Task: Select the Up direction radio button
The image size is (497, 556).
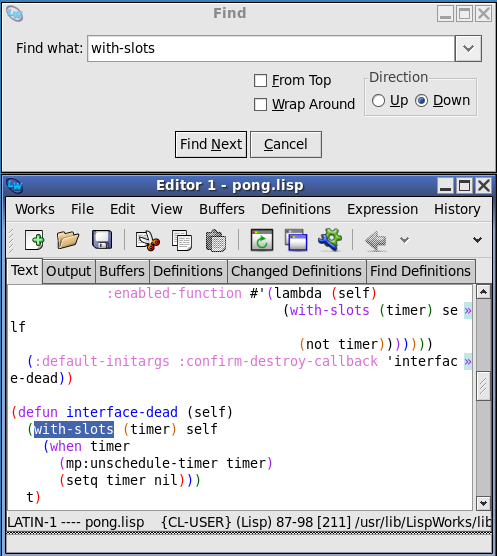Action: pos(378,101)
